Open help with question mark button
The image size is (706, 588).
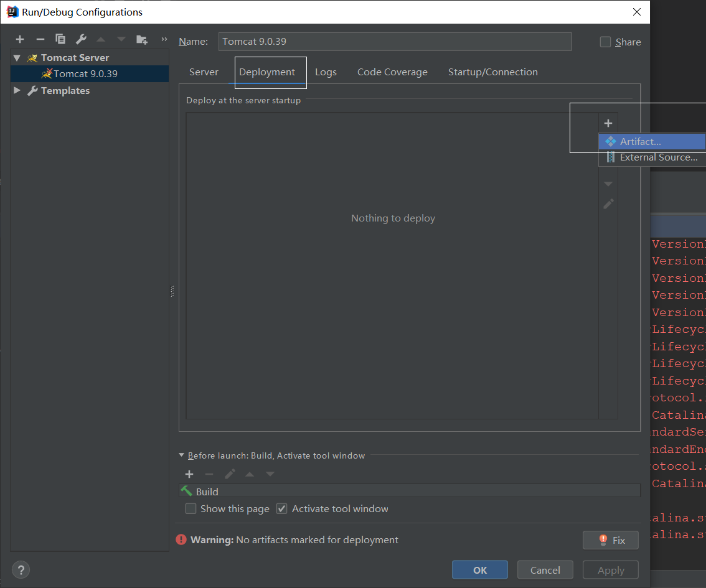pos(21,570)
